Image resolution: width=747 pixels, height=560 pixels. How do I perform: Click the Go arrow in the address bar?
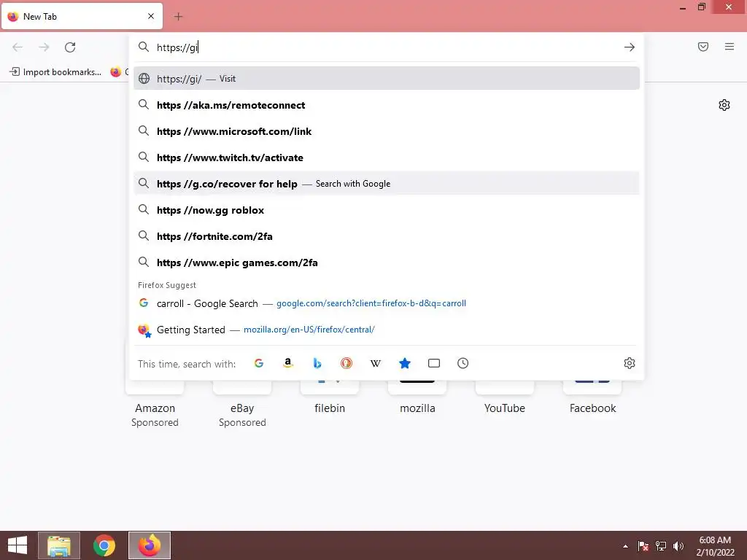click(630, 47)
